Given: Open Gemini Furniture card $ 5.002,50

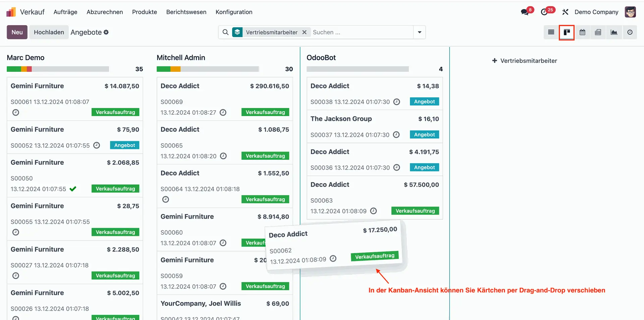Looking at the screenshot, I should click(75, 302).
